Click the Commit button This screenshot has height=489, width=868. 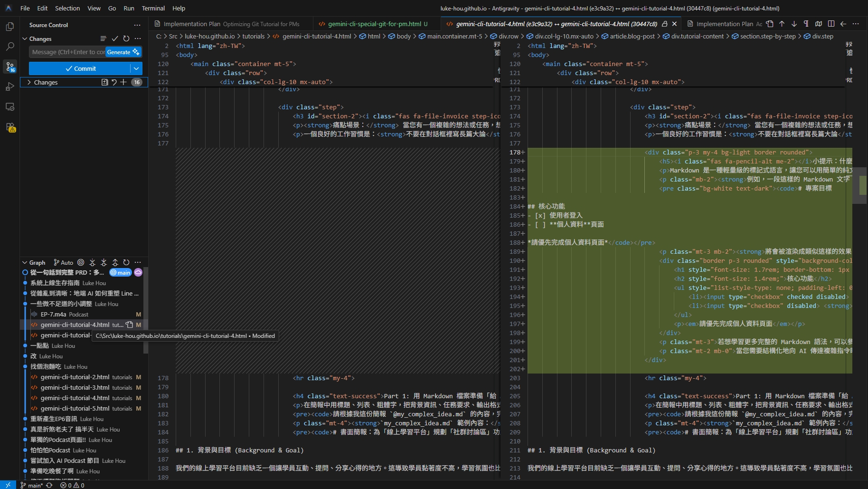81,68
